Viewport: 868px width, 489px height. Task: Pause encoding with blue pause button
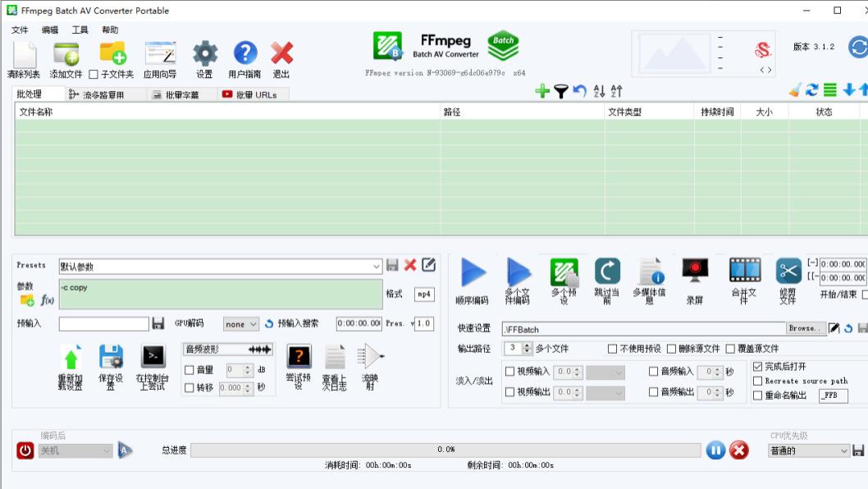(715, 450)
